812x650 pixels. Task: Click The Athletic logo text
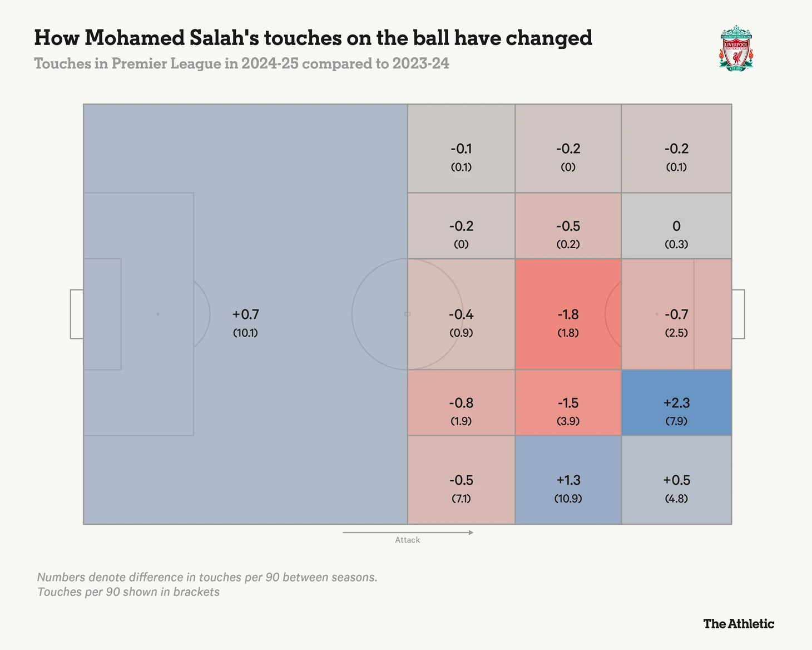[x=739, y=624]
